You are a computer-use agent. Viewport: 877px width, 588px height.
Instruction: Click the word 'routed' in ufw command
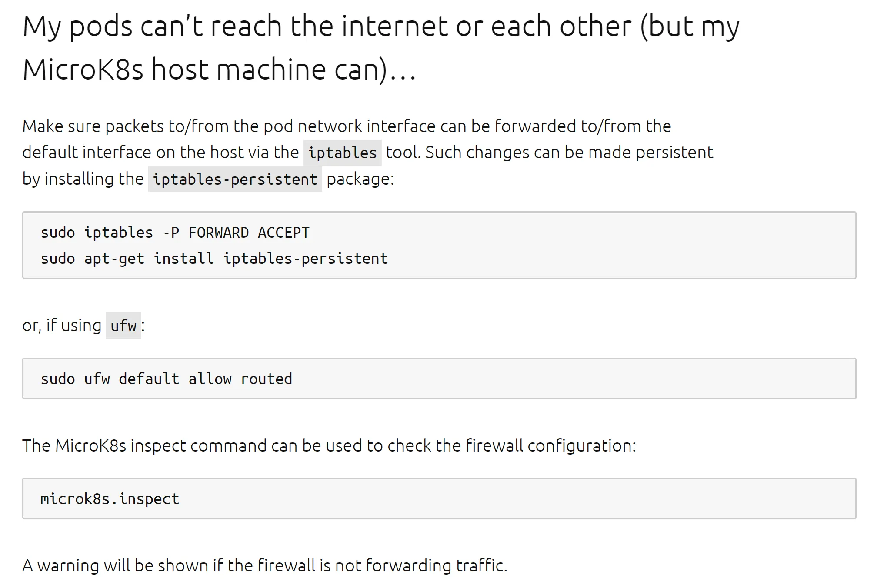point(267,379)
